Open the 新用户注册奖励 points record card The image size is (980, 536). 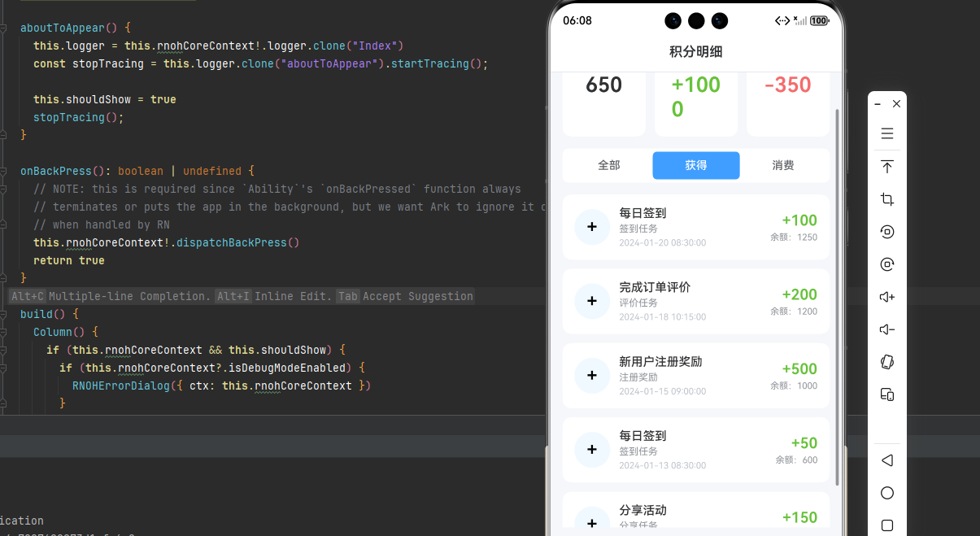(696, 376)
